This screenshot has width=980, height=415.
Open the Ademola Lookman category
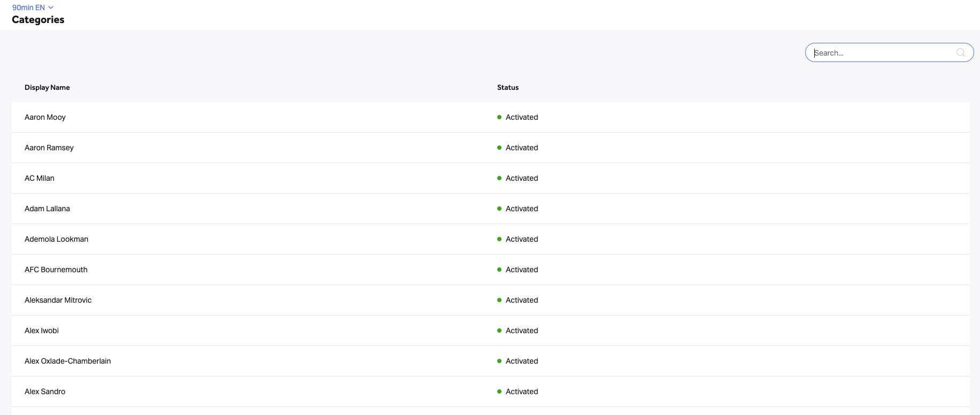tap(56, 239)
